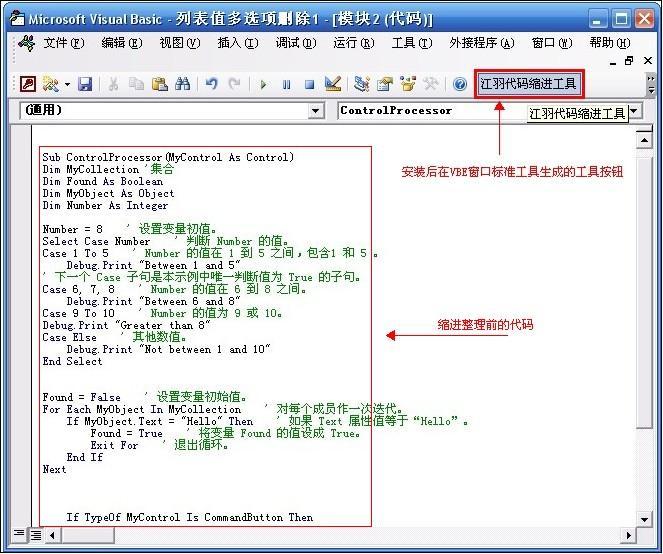Click the vertical scrollbar thumb
The image size is (663, 554).
(x=644, y=292)
